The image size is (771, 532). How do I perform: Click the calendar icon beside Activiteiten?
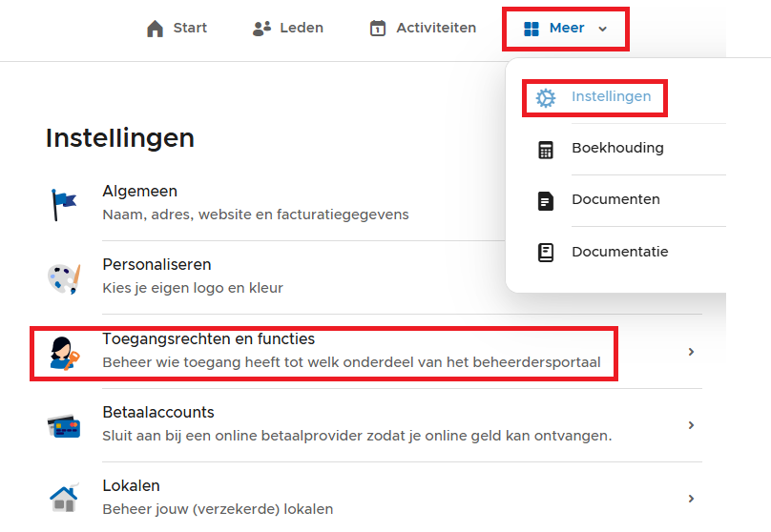tap(378, 29)
